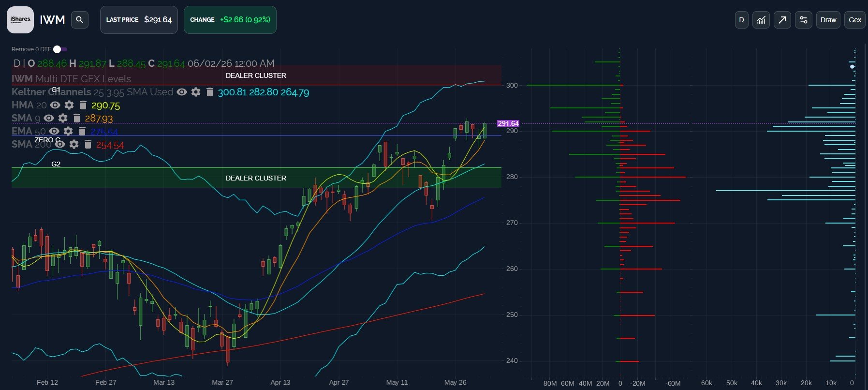Delete the Keltner Channels indicator
The height and width of the screenshot is (390, 868).
[x=209, y=92]
